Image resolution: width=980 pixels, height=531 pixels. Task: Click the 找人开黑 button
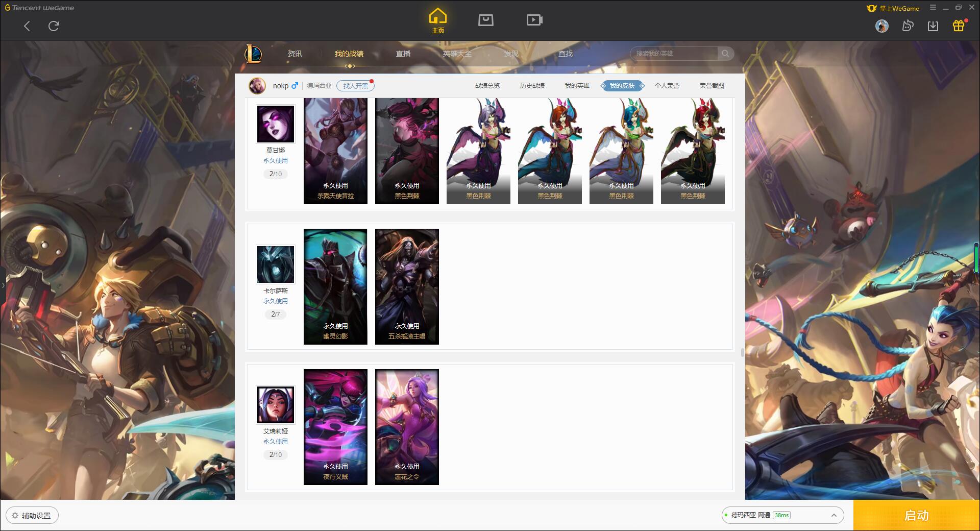coord(355,86)
